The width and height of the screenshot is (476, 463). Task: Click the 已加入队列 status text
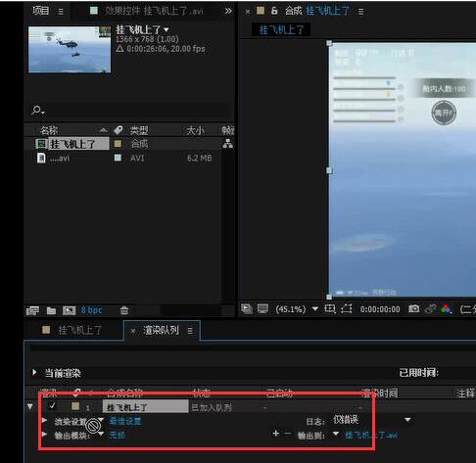pyautogui.click(x=212, y=407)
